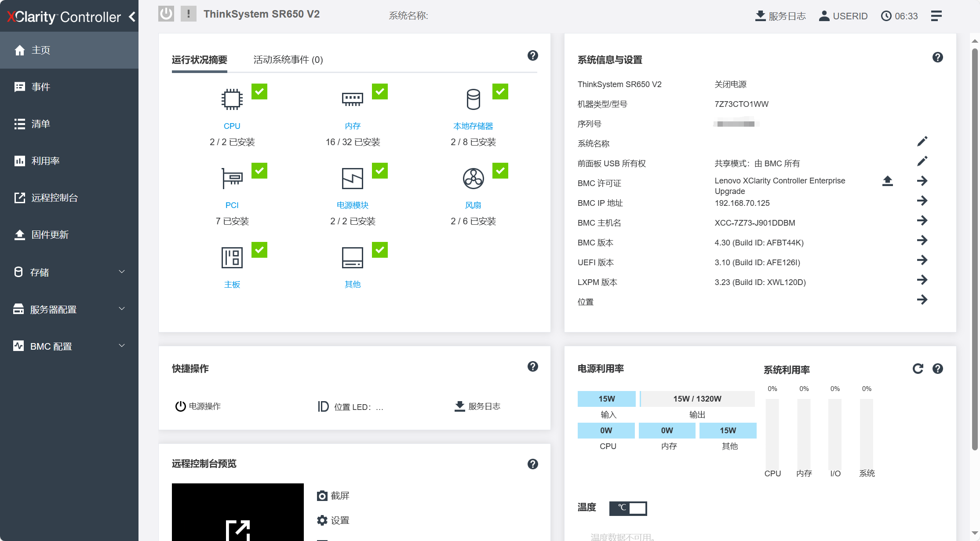Expand the 存储 storage menu
Viewport: 980px width, 541px height.
coord(69,272)
